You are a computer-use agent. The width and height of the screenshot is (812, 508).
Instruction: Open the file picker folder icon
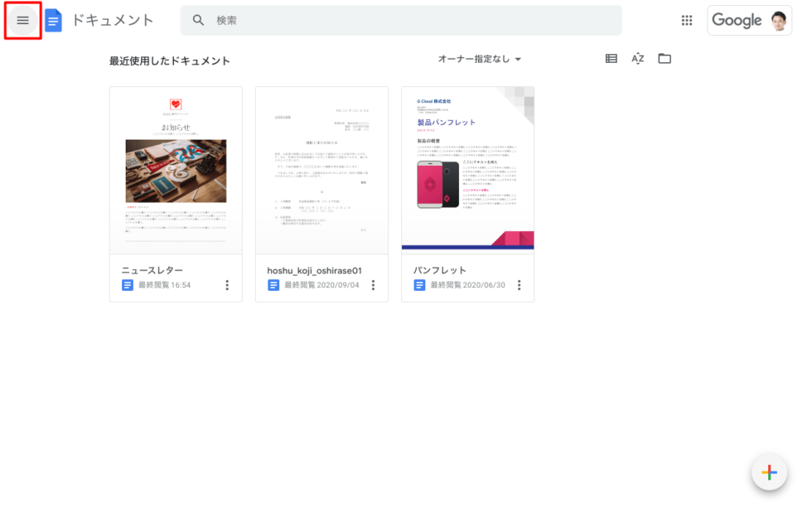(x=665, y=59)
